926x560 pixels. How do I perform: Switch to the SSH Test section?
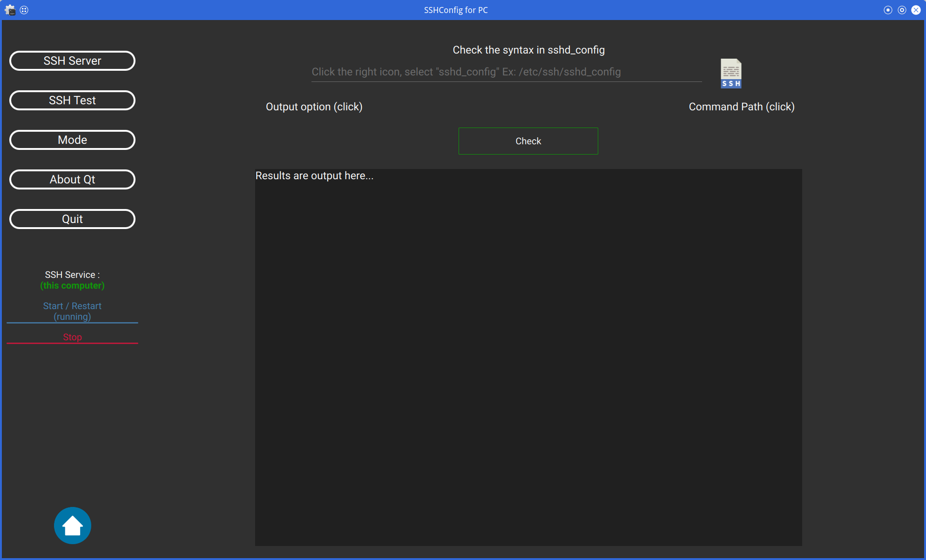[72, 100]
